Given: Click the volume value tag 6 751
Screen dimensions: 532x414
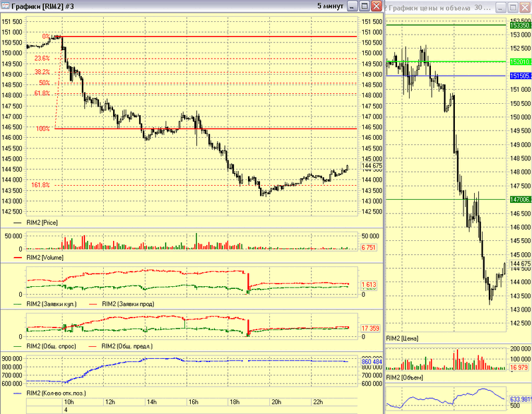Looking at the screenshot, I should pos(368,248).
